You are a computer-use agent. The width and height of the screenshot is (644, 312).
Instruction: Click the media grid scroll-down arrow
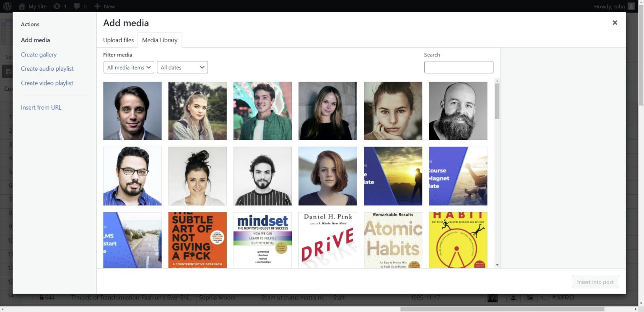(x=497, y=265)
